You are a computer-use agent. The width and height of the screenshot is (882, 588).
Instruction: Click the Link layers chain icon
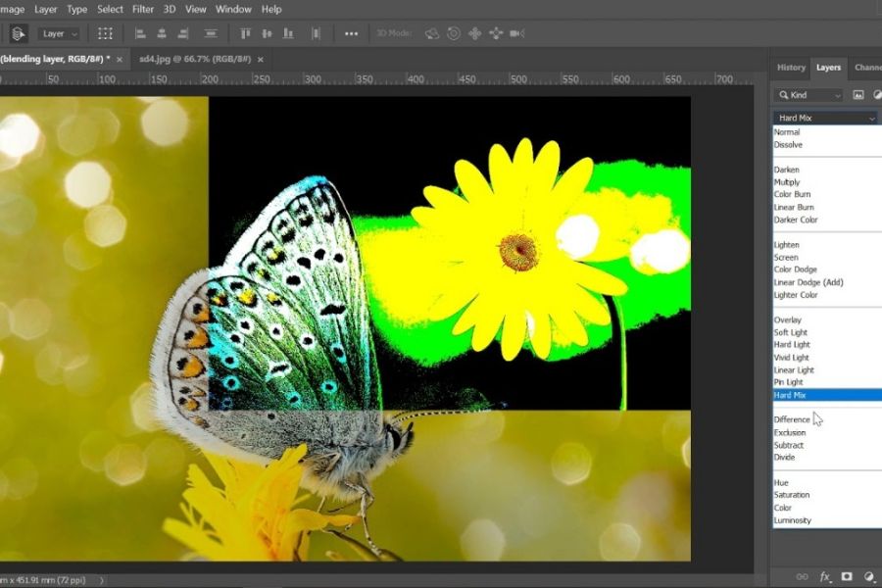[x=803, y=577]
